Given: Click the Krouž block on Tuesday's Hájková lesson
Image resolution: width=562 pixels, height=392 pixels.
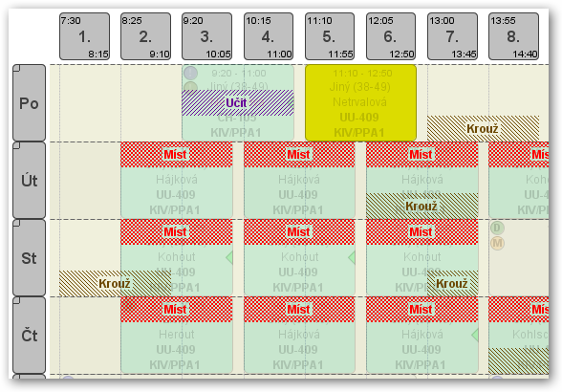Looking at the screenshot, I should coord(421,207).
